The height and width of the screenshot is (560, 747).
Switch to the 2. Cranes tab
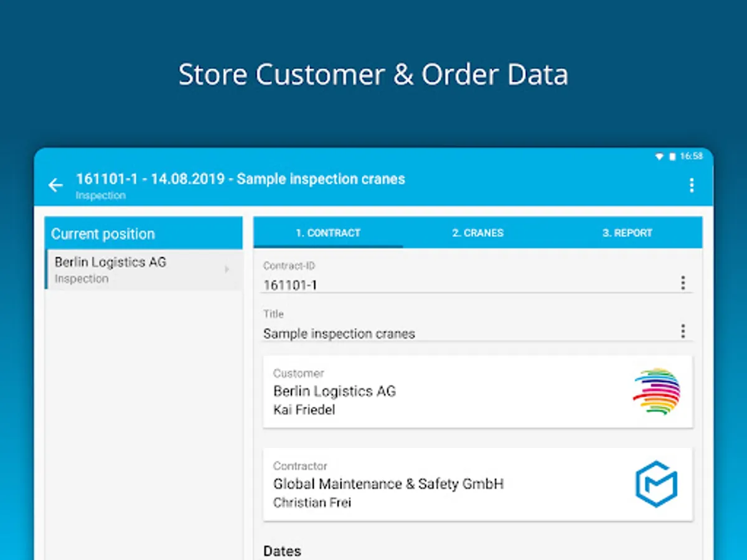click(x=477, y=233)
